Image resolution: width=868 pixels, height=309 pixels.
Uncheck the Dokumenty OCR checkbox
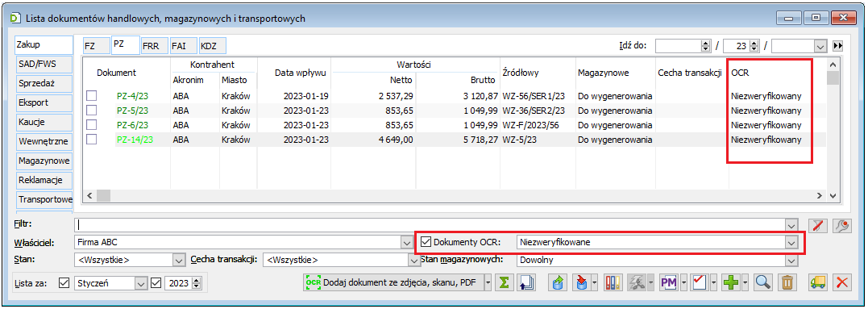coord(426,241)
